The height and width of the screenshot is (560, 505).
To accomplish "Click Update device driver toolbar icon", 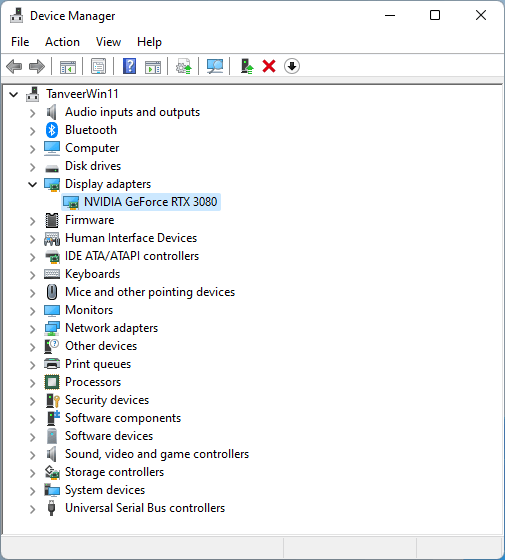I will (184, 66).
